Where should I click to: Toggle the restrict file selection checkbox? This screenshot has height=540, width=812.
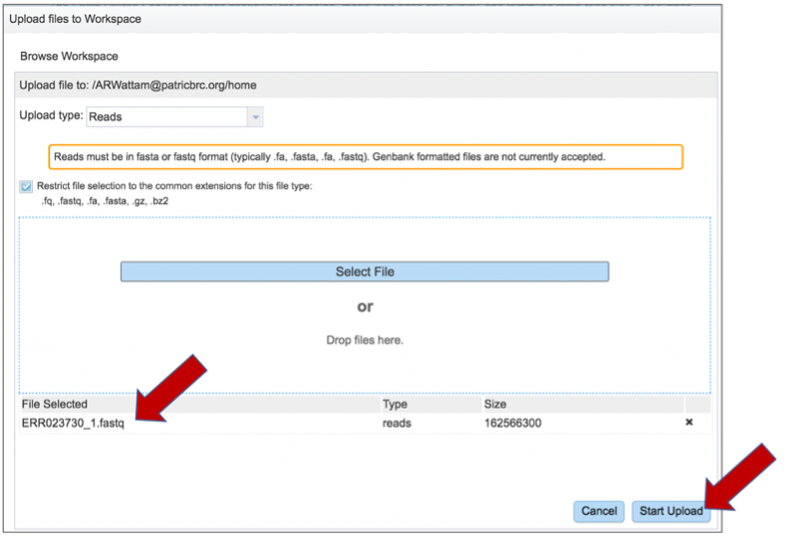click(x=26, y=186)
